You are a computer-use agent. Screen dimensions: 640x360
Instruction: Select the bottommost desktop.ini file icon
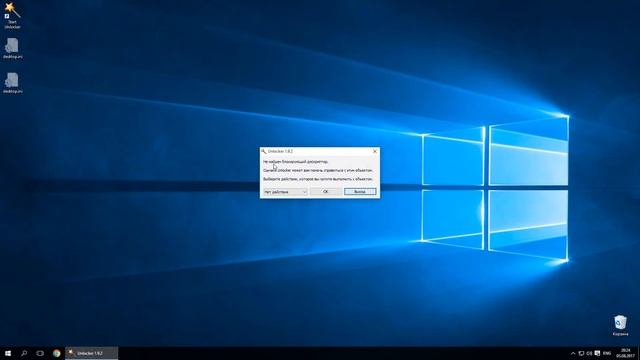(x=12, y=83)
